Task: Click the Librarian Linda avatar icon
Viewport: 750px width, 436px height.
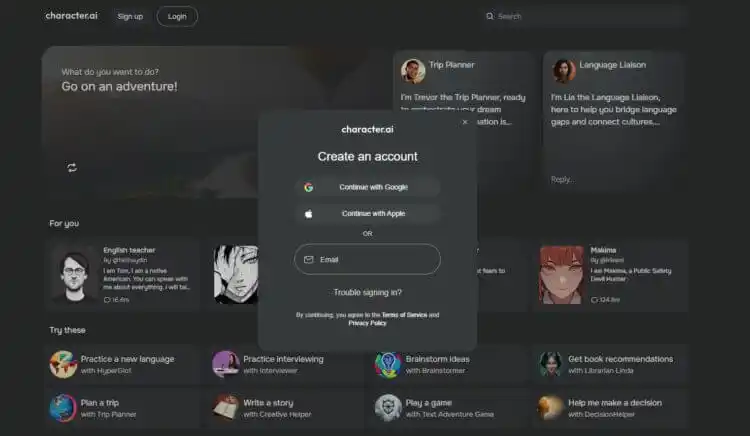Action: click(x=551, y=364)
